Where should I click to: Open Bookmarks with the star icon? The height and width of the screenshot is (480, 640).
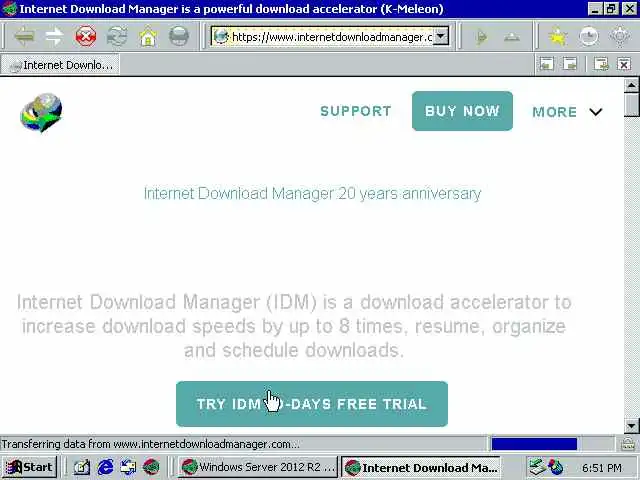(x=558, y=37)
